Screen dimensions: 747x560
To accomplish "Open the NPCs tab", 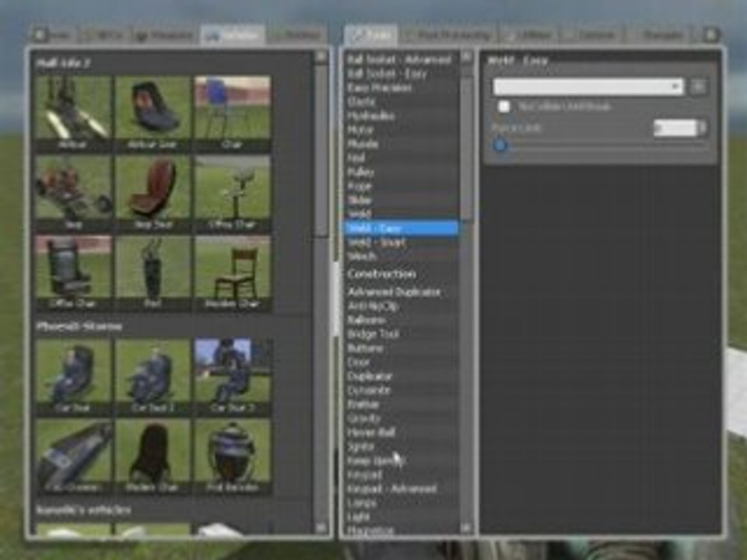I will pyautogui.click(x=103, y=35).
